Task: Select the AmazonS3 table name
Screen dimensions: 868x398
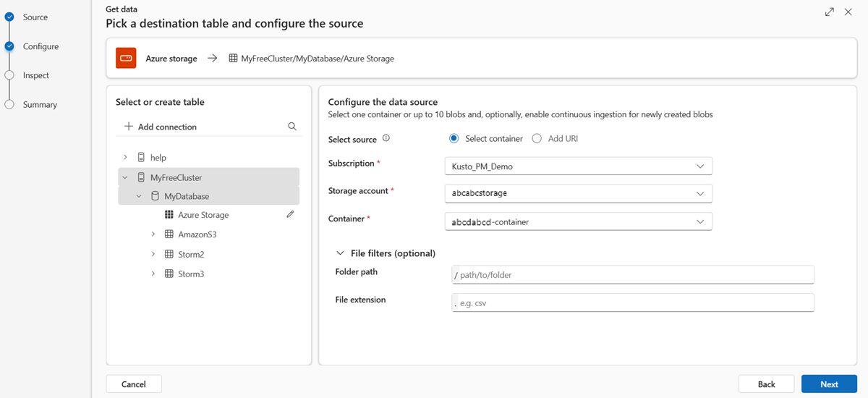Action: pos(197,234)
